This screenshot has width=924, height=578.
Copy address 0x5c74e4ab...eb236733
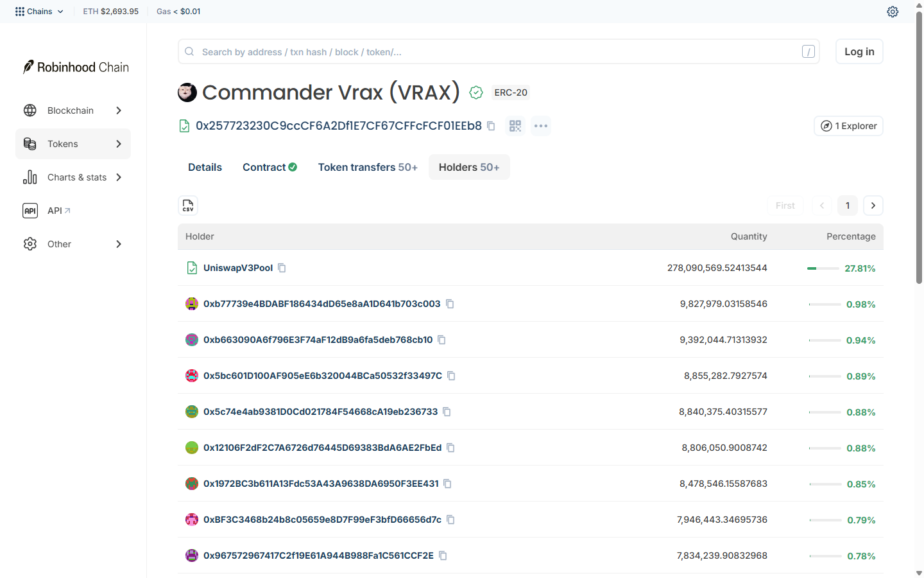pyautogui.click(x=447, y=412)
